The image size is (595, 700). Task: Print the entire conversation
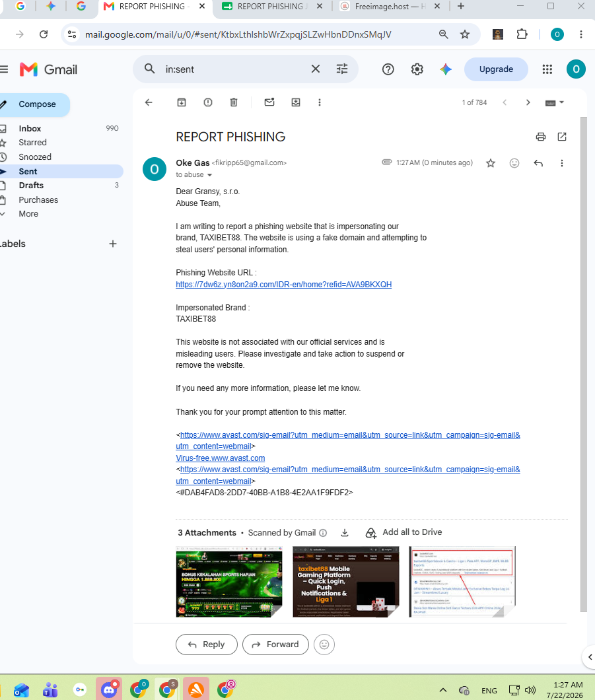tap(541, 137)
